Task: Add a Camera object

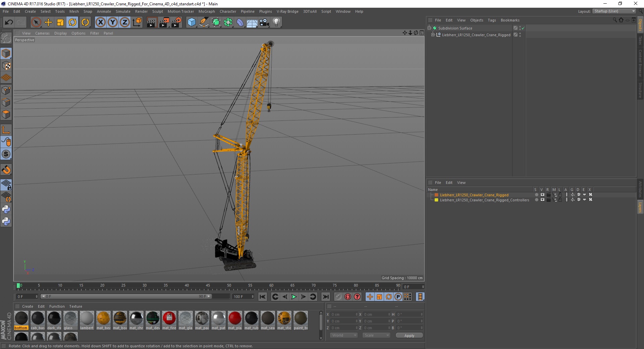Action: tap(264, 22)
